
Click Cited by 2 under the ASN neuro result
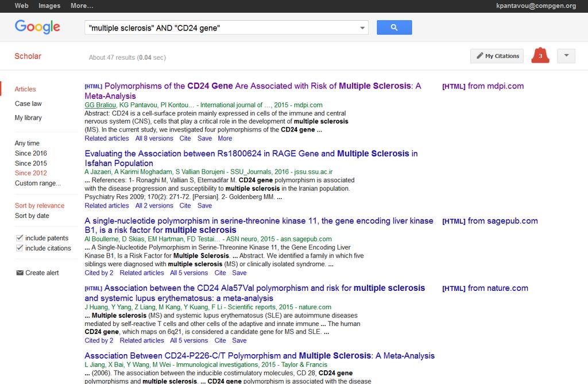tap(99, 273)
